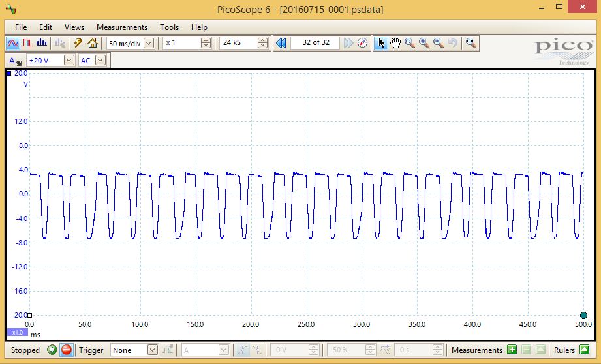Click the Zoom to full view icon
This screenshot has height=364, width=601.
coord(470,43)
